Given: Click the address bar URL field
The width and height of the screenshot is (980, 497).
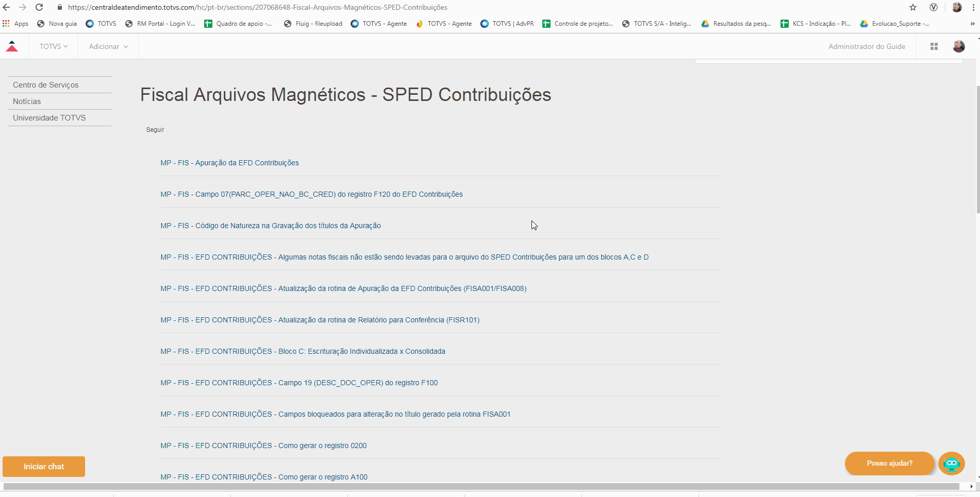Looking at the screenshot, I should coord(258,7).
